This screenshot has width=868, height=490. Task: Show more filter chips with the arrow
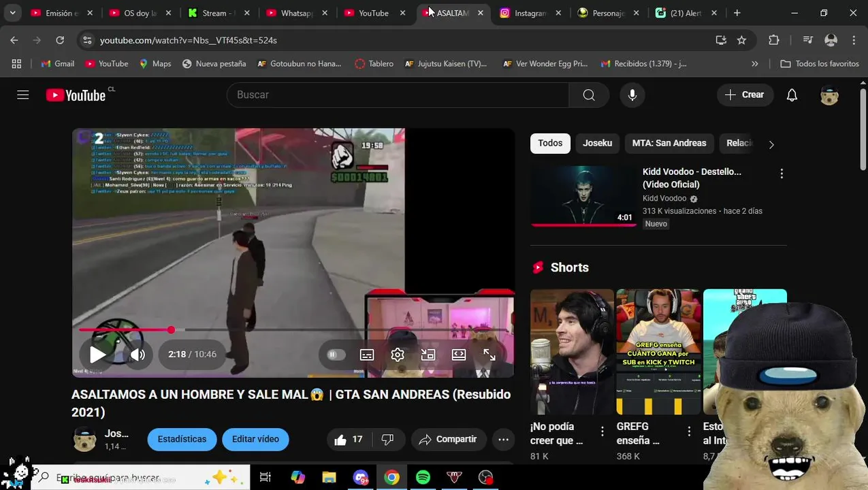[771, 144]
